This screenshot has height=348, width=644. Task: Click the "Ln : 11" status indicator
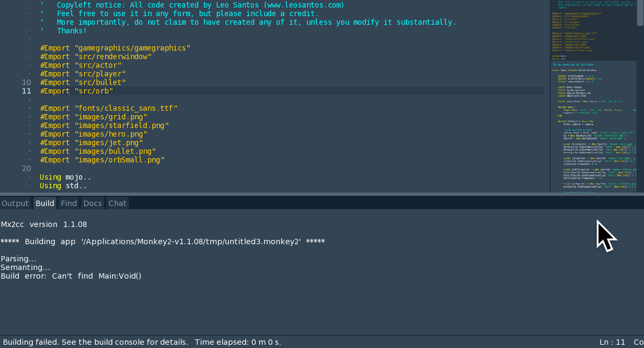pos(612,342)
